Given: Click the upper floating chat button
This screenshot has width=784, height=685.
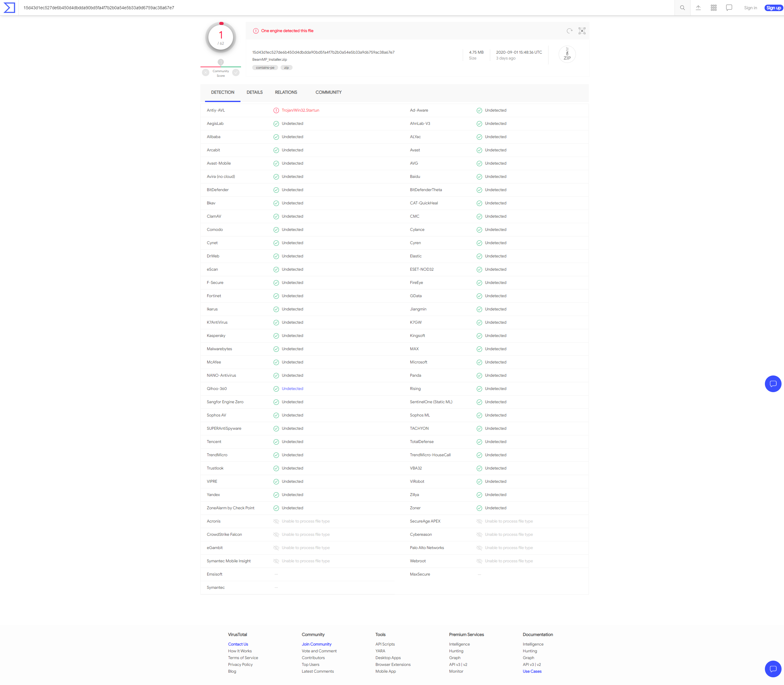Looking at the screenshot, I should [x=773, y=384].
